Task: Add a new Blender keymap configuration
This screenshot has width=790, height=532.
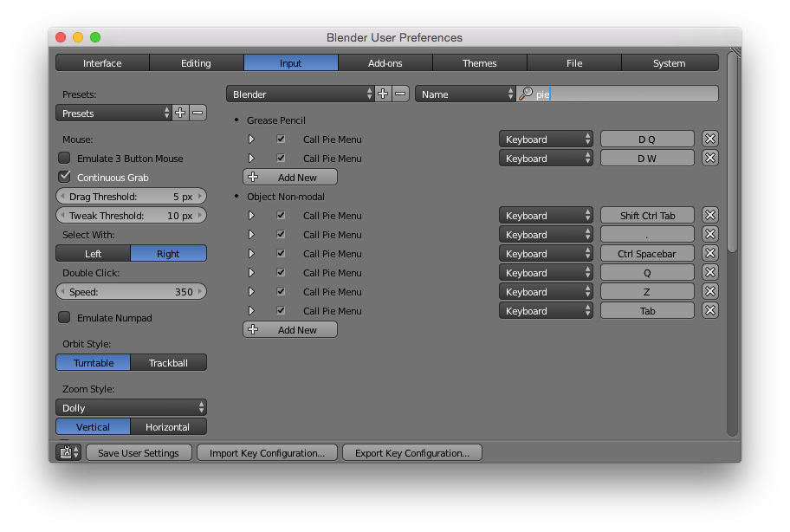Action: point(383,94)
